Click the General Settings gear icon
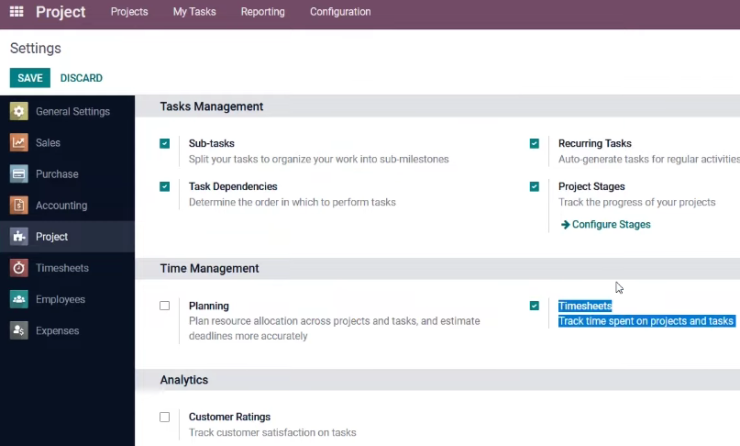The height and width of the screenshot is (446, 740). 19,111
